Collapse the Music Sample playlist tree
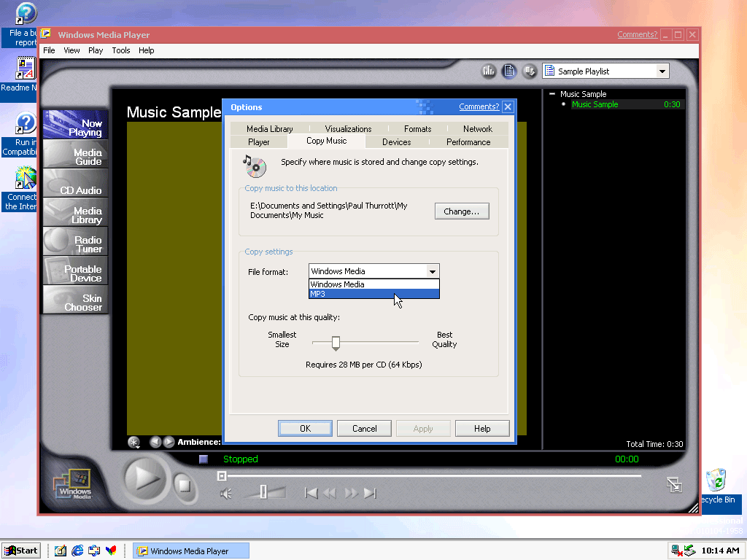The height and width of the screenshot is (560, 747). (552, 94)
